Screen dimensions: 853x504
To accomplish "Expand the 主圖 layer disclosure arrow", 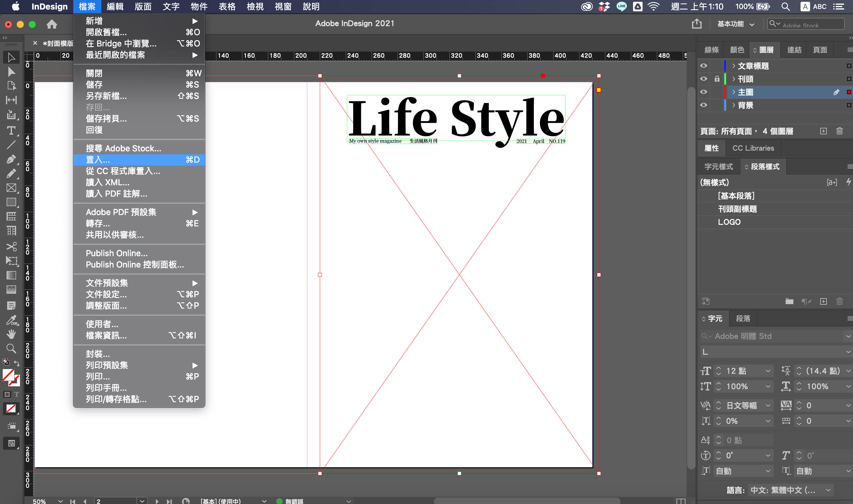I will pos(734,92).
